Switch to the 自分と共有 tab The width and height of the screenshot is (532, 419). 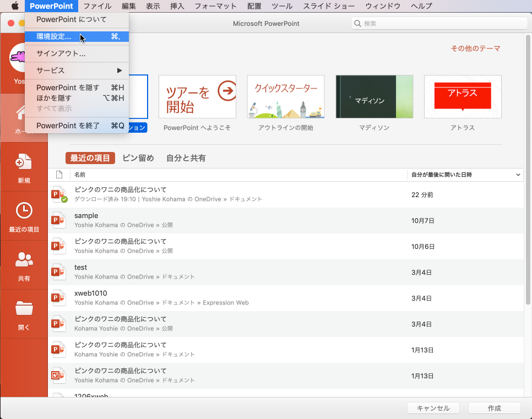click(x=186, y=158)
